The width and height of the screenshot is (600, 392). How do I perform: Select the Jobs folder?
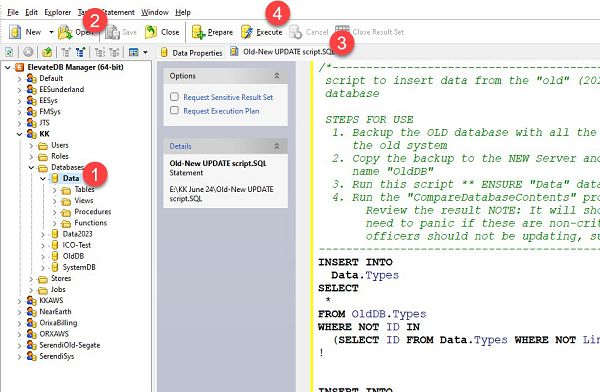[x=58, y=289]
